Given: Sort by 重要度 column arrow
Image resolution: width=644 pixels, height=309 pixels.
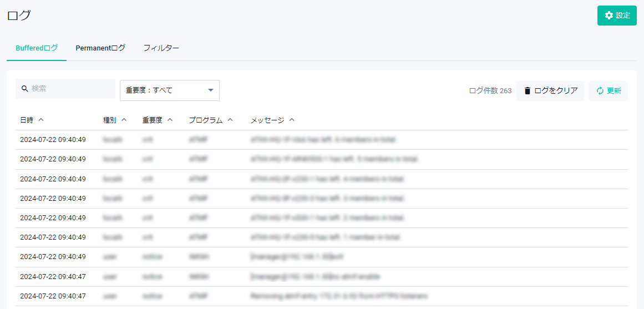Looking at the screenshot, I should pyautogui.click(x=170, y=120).
